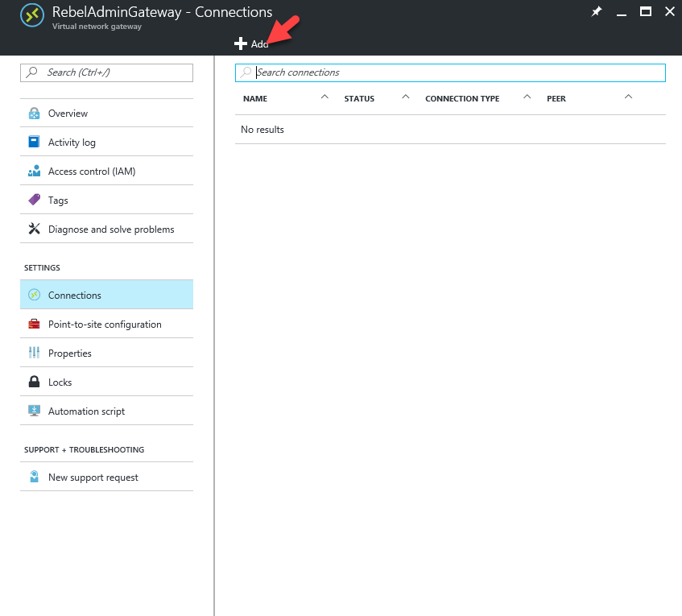Click the CONNECTION TYPE column header
The width and height of the screenshot is (682, 616).
click(x=462, y=99)
